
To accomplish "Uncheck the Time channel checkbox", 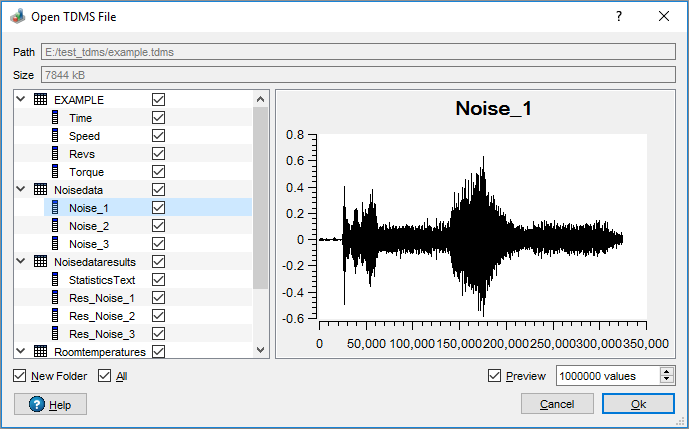I will click(158, 118).
